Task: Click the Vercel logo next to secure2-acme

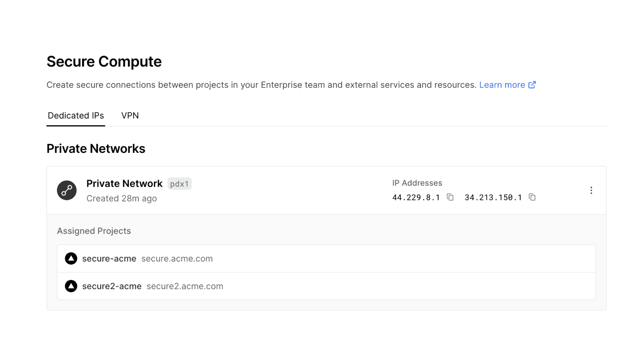Action: (71, 286)
